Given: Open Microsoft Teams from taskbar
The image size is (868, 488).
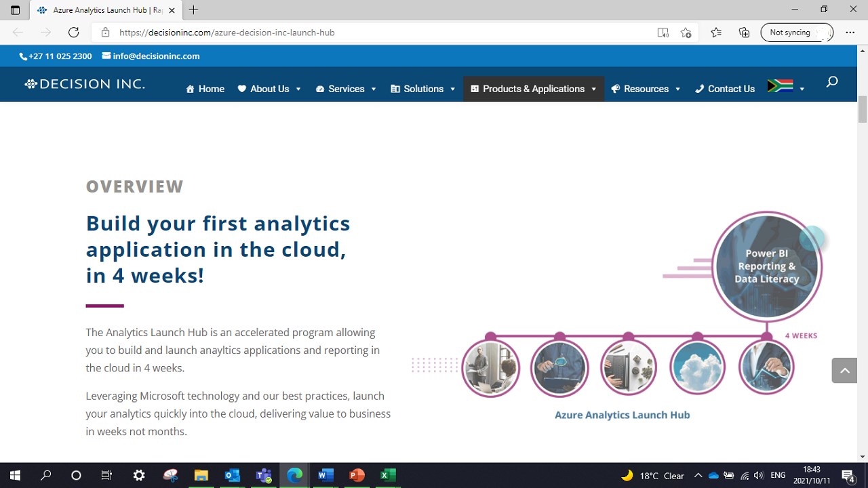Looking at the screenshot, I should point(263,475).
